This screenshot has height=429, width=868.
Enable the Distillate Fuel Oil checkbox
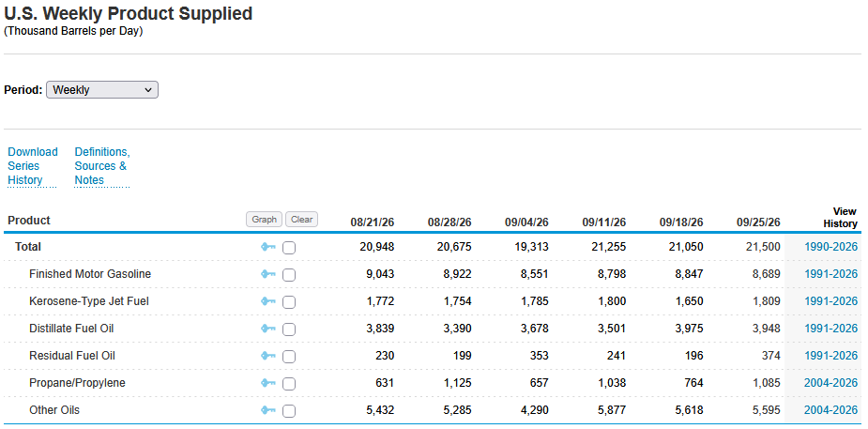(x=289, y=329)
